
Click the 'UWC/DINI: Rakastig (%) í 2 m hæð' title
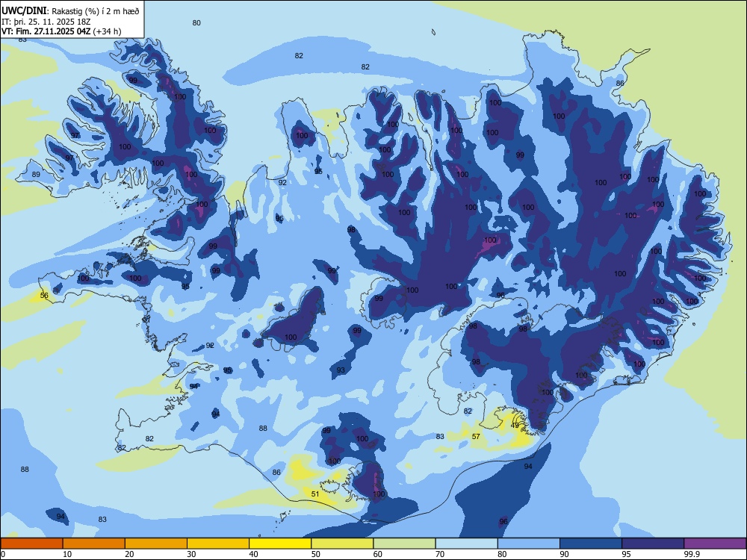(x=70, y=11)
